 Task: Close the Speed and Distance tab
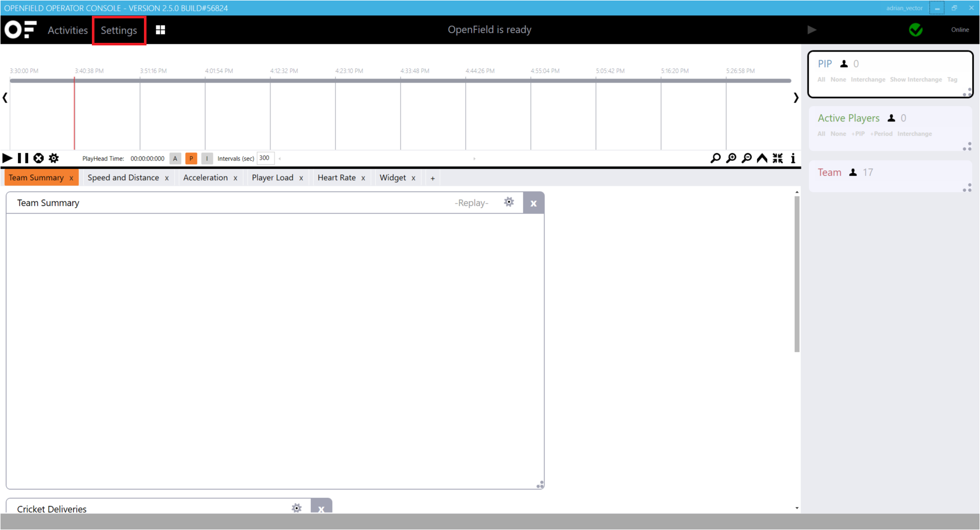coord(166,178)
